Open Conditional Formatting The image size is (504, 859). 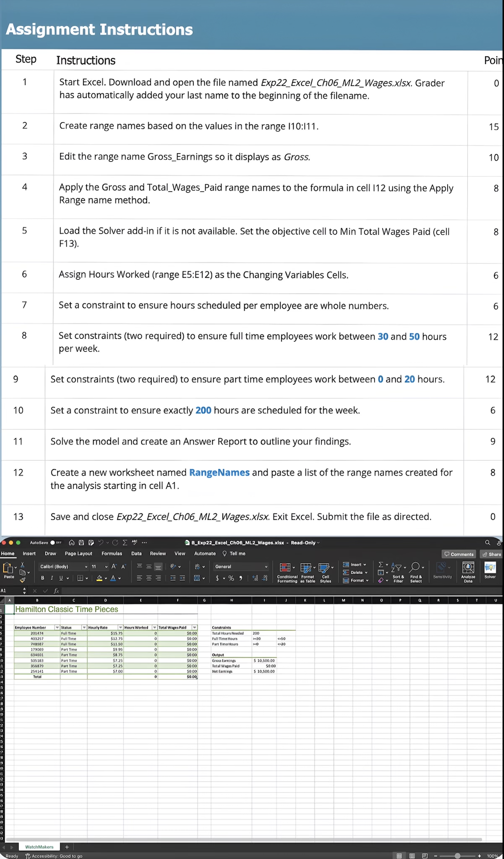(x=287, y=572)
